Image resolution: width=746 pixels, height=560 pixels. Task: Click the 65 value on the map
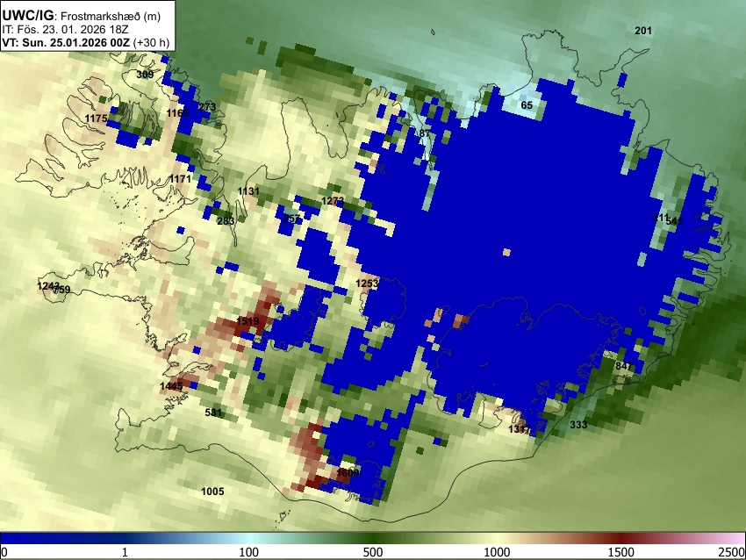click(x=527, y=105)
